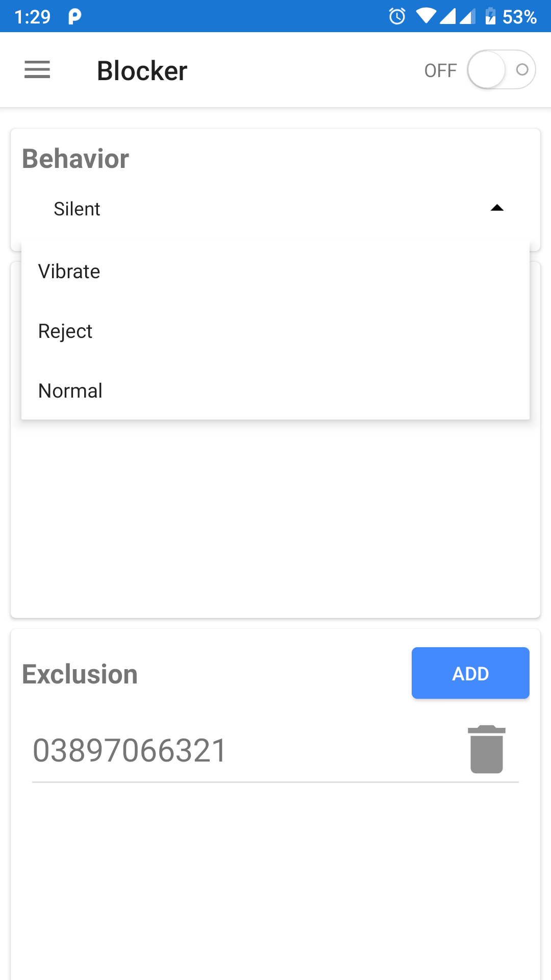Collapse the Behavior dropdown arrow
The image size is (551, 980).
click(497, 208)
